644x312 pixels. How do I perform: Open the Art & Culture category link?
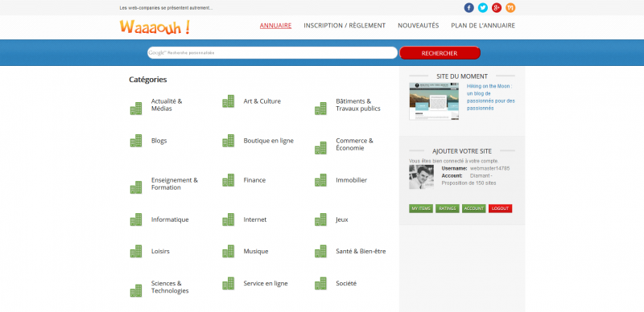pyautogui.click(x=262, y=101)
